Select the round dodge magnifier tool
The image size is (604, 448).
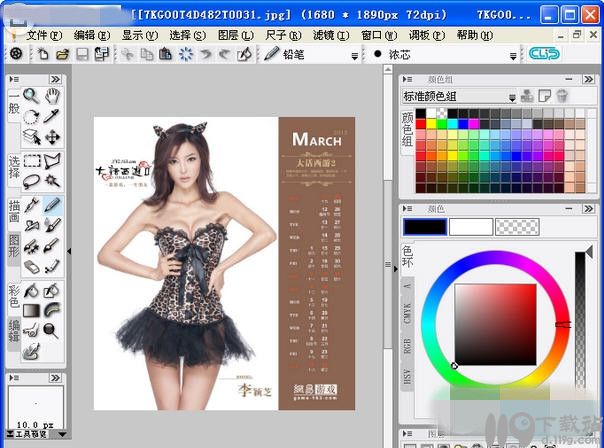[51, 331]
